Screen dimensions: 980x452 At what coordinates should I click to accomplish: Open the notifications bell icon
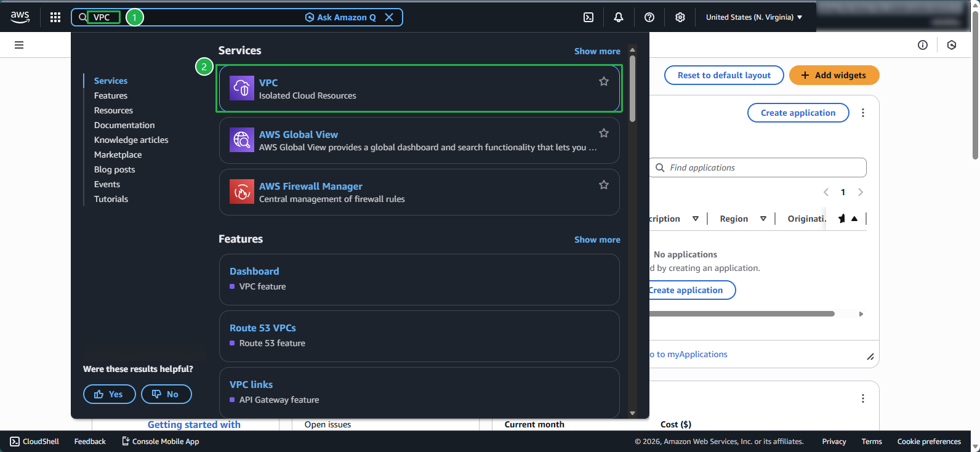(x=619, y=17)
